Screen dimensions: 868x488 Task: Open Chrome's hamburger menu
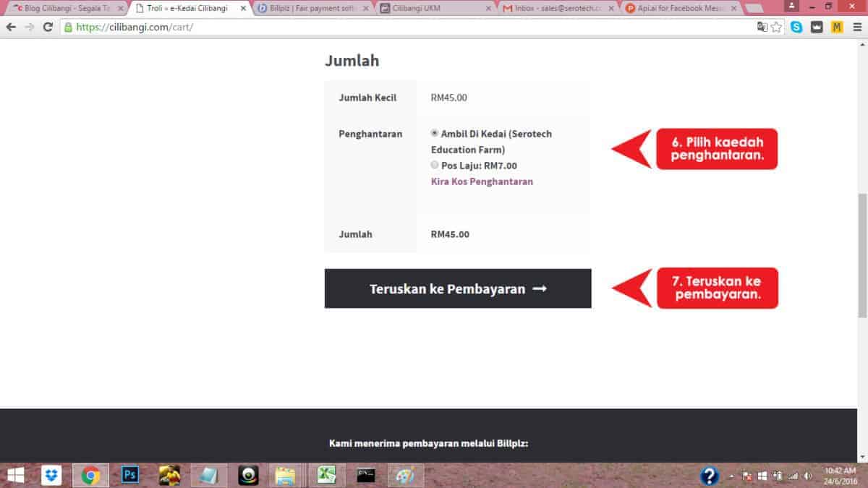pyautogui.click(x=857, y=27)
